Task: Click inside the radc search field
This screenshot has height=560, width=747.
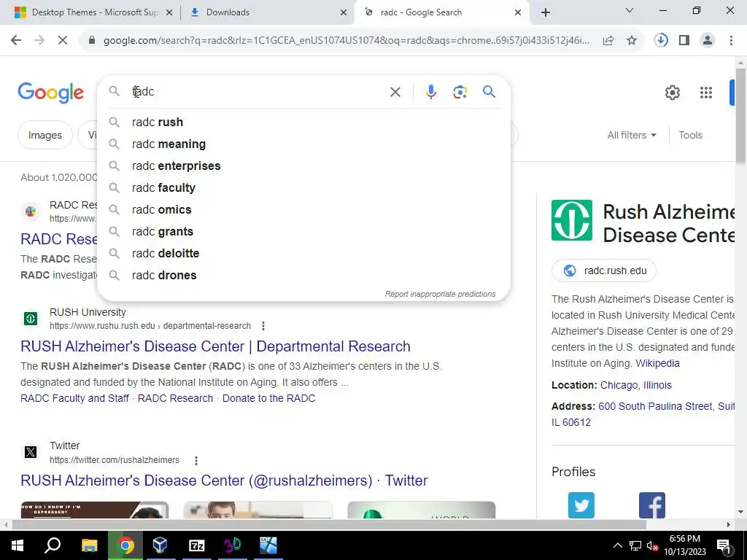Action: tap(258, 92)
